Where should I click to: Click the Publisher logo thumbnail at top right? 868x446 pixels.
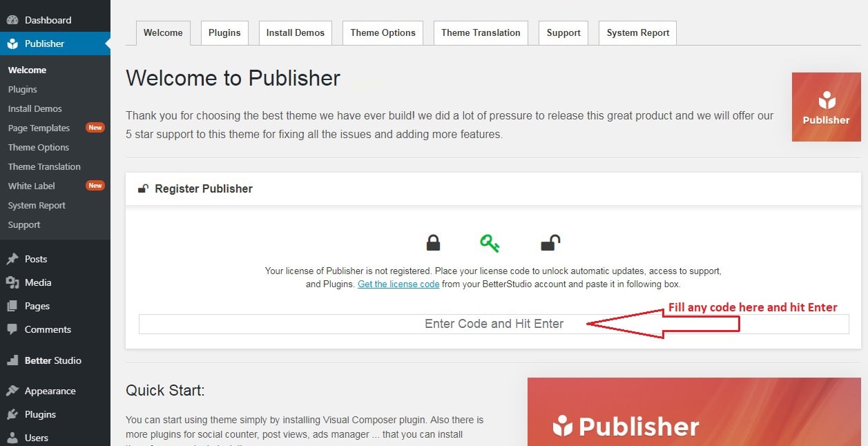point(826,107)
